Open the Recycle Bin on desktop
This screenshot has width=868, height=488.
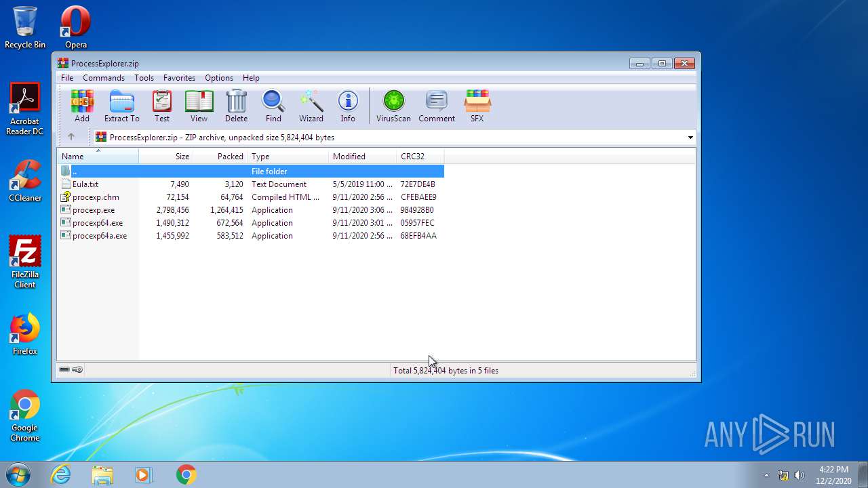point(25,27)
